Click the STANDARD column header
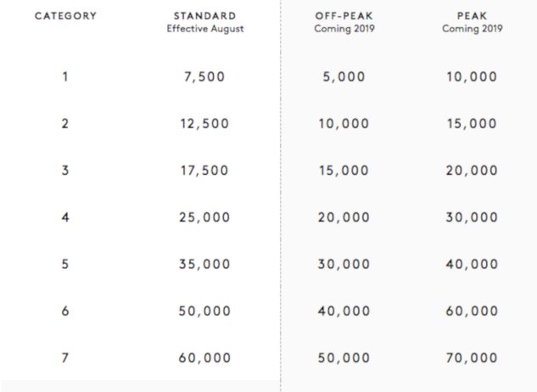 [x=204, y=16]
